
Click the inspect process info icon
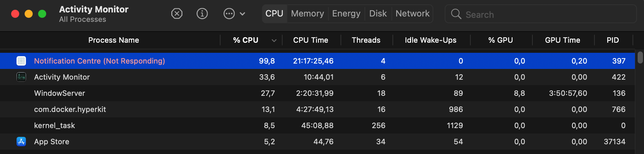click(202, 14)
